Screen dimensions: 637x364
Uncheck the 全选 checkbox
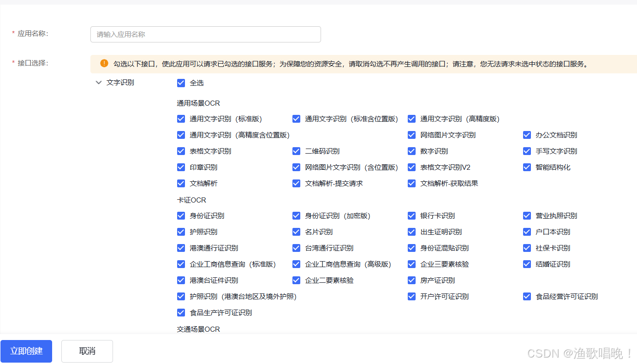click(x=181, y=83)
